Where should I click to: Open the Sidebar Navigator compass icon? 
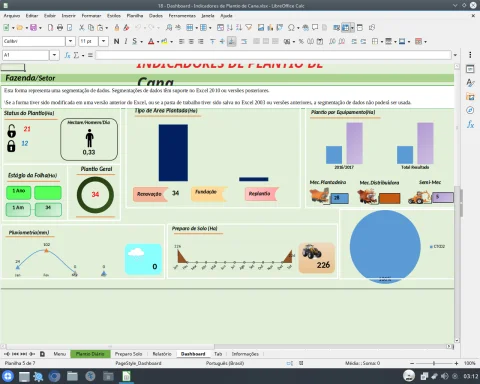pos(470,110)
